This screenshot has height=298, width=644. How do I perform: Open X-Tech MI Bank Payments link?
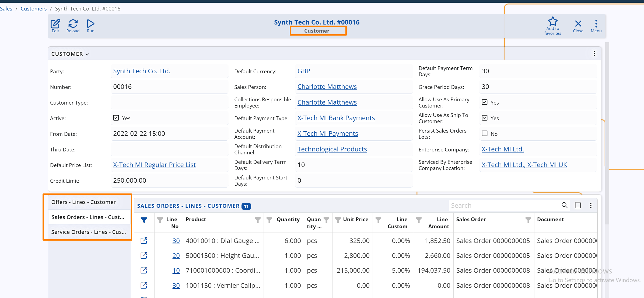[x=336, y=118]
